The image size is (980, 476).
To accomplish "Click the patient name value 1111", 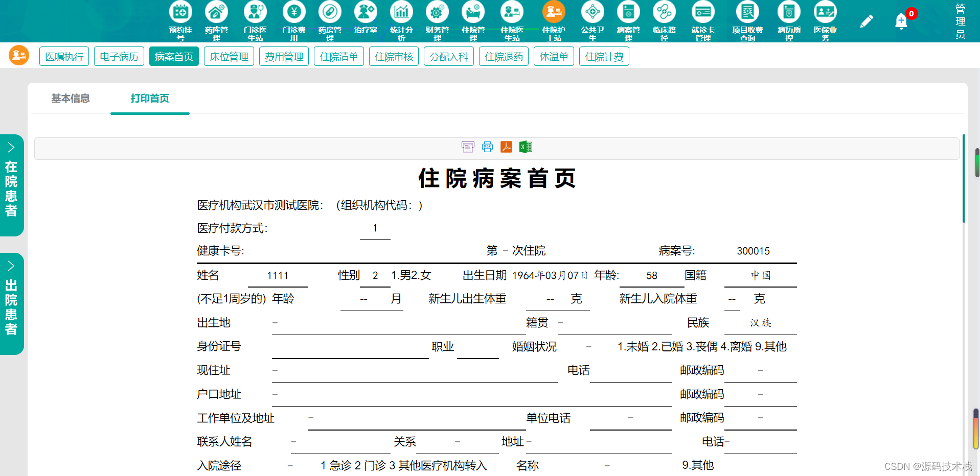I will (278, 275).
